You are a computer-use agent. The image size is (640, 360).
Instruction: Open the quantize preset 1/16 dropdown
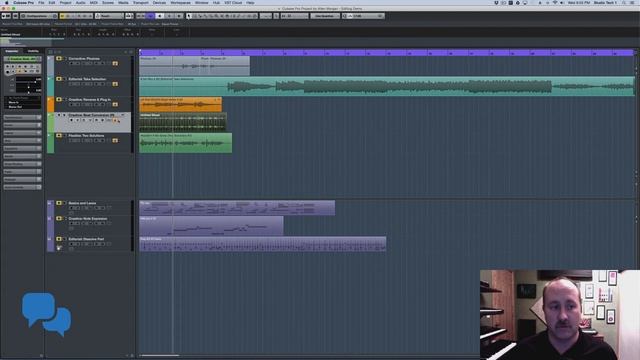click(x=366, y=16)
